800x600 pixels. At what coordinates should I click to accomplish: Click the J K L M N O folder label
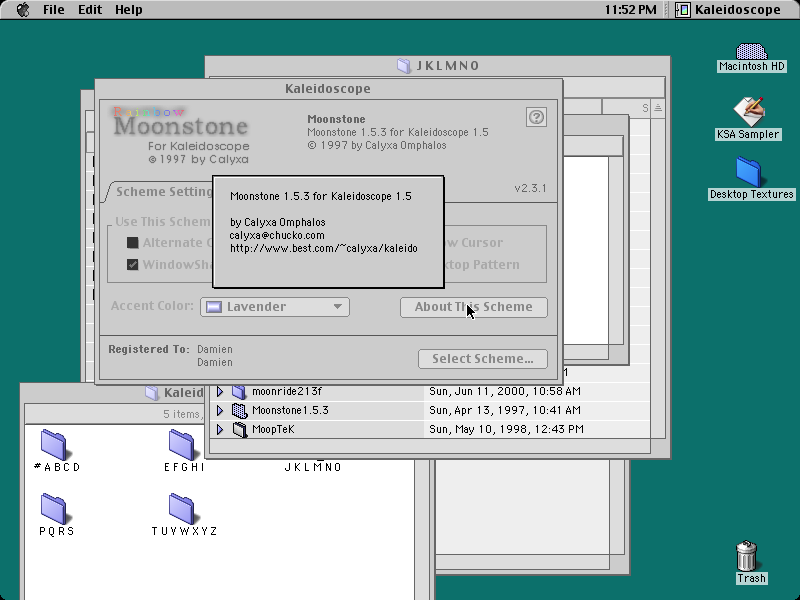[313, 467]
